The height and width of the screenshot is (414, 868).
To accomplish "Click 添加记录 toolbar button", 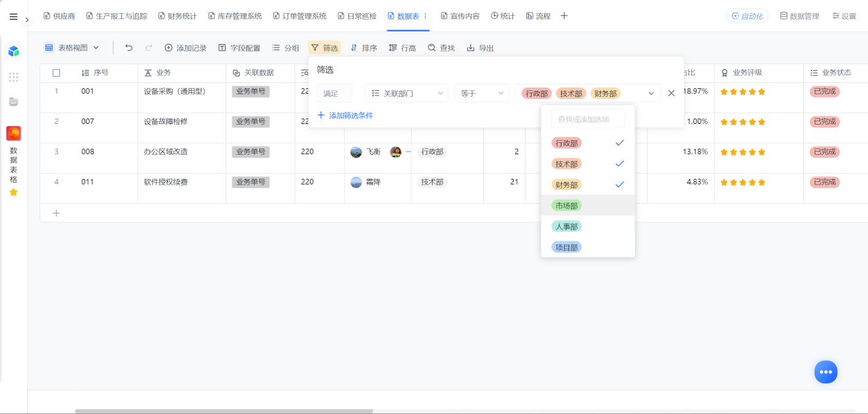I will [x=185, y=47].
